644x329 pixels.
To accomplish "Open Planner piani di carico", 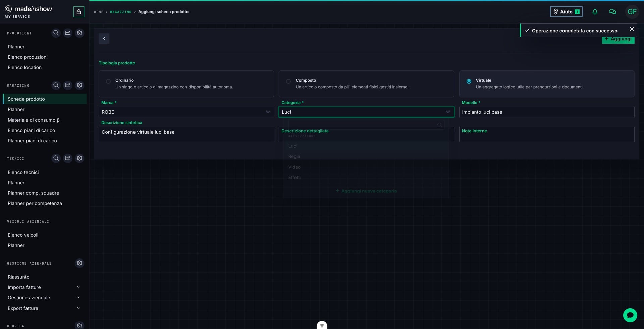I will (32, 141).
